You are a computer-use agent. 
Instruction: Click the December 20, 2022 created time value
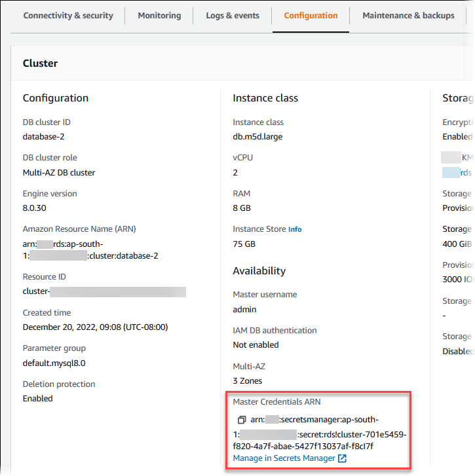tap(95, 327)
